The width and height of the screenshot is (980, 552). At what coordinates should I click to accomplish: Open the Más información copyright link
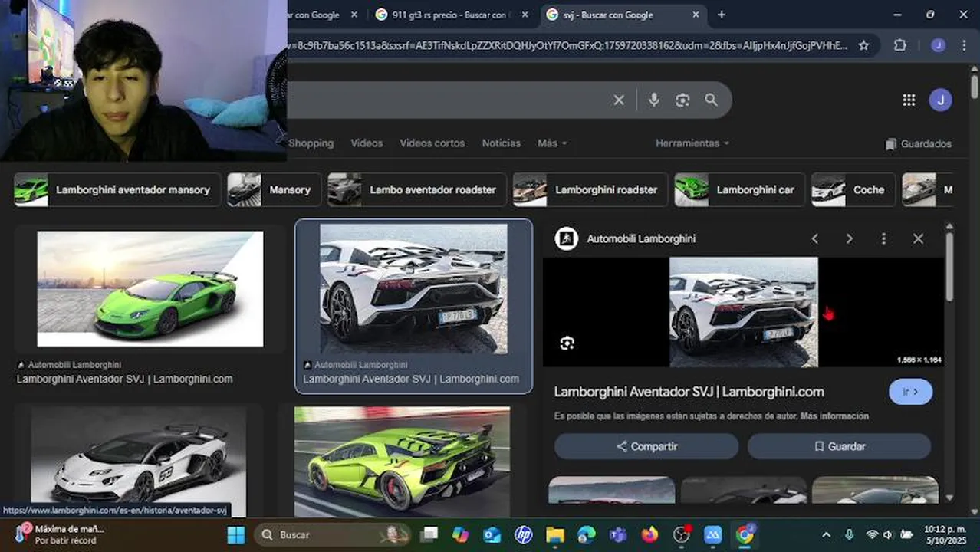tap(835, 416)
